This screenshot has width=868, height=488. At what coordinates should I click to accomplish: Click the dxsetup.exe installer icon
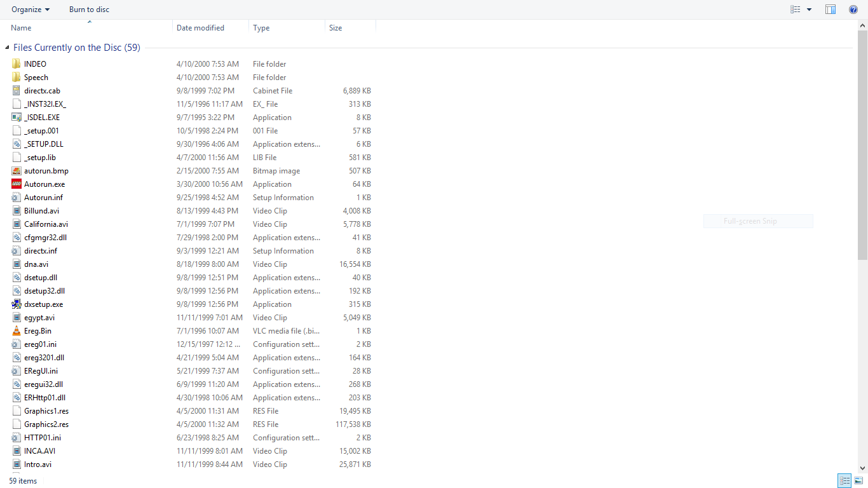pos(17,304)
